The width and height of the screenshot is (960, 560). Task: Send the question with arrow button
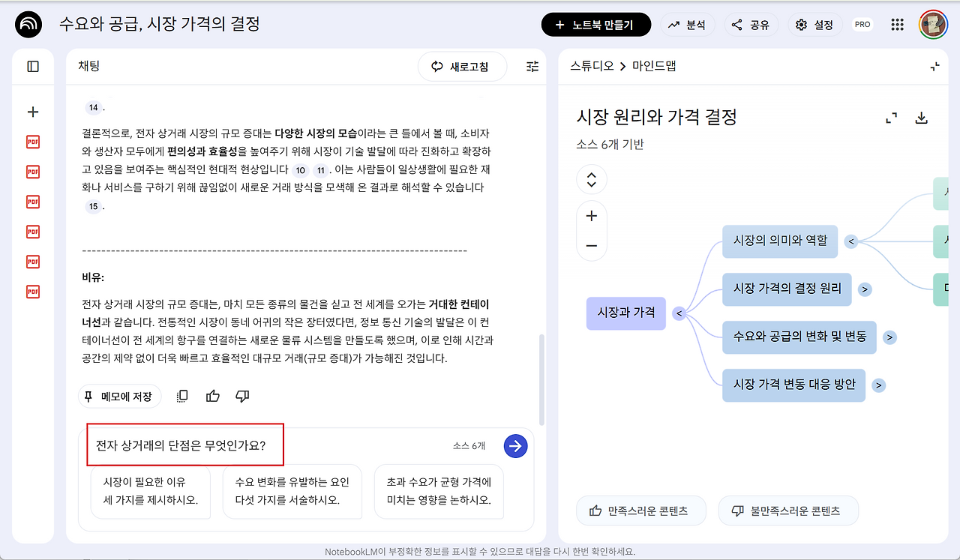coord(515,446)
